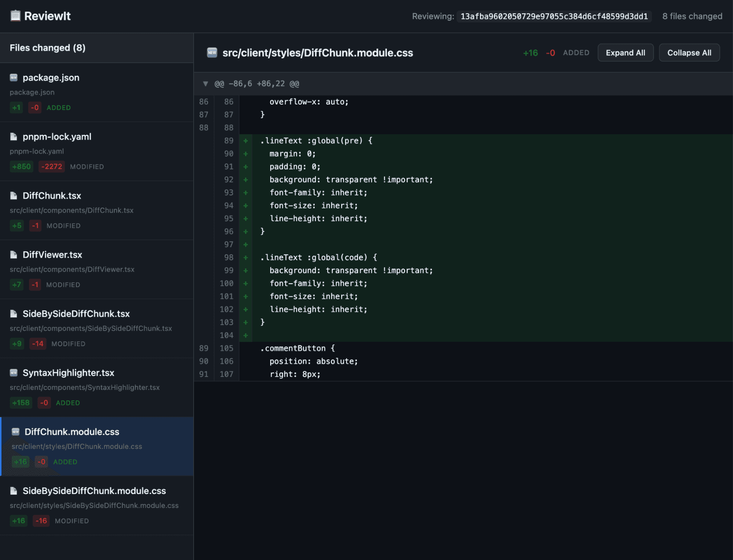Select the DiffViewer.tsx file entry
Screen dimensions: 733x560
point(52,255)
